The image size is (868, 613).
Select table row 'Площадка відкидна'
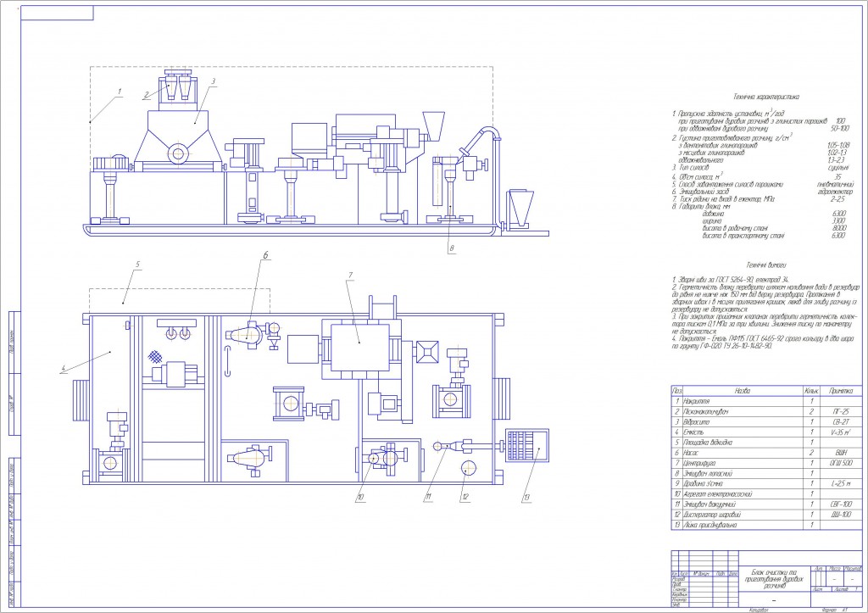click(766, 443)
